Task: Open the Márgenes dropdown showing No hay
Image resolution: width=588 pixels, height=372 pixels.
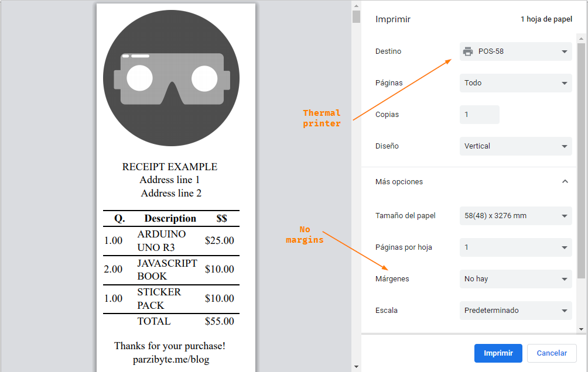Action: tap(515, 279)
